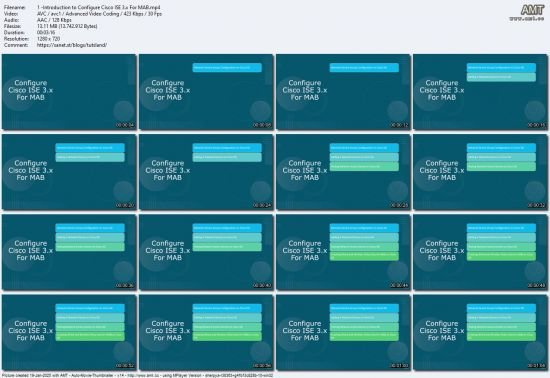The height and width of the screenshot is (378, 550).
Task: Choose the frame stamped 00:00:32
Action: 481,172
